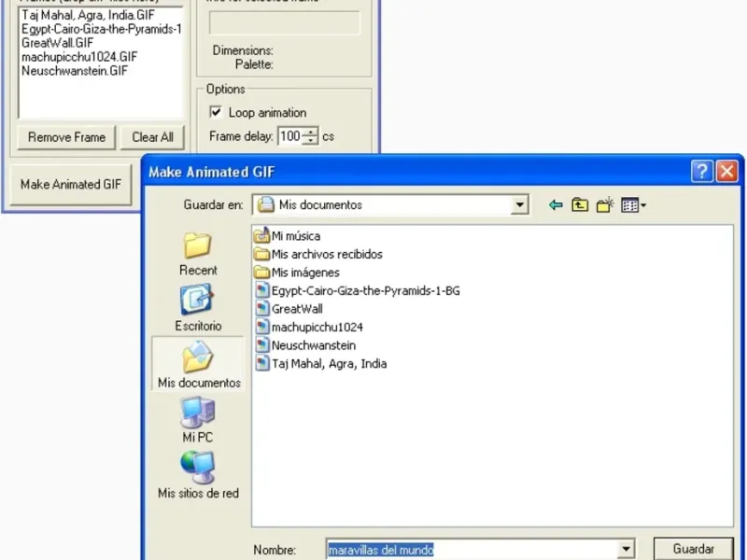Click the selected frame info box
The image size is (747, 560).
[285, 22]
